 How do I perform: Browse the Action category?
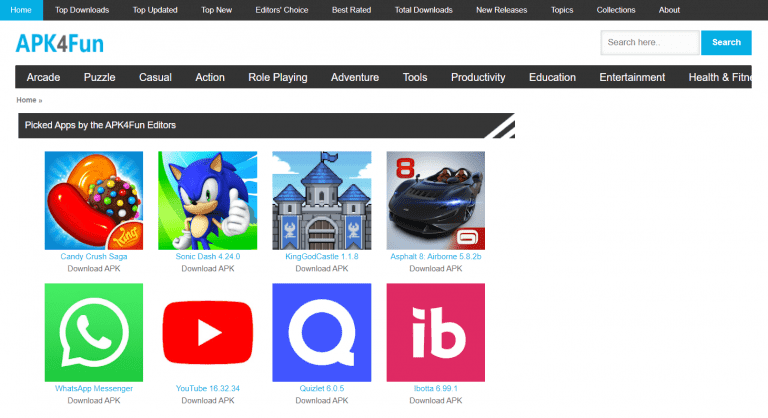[210, 77]
